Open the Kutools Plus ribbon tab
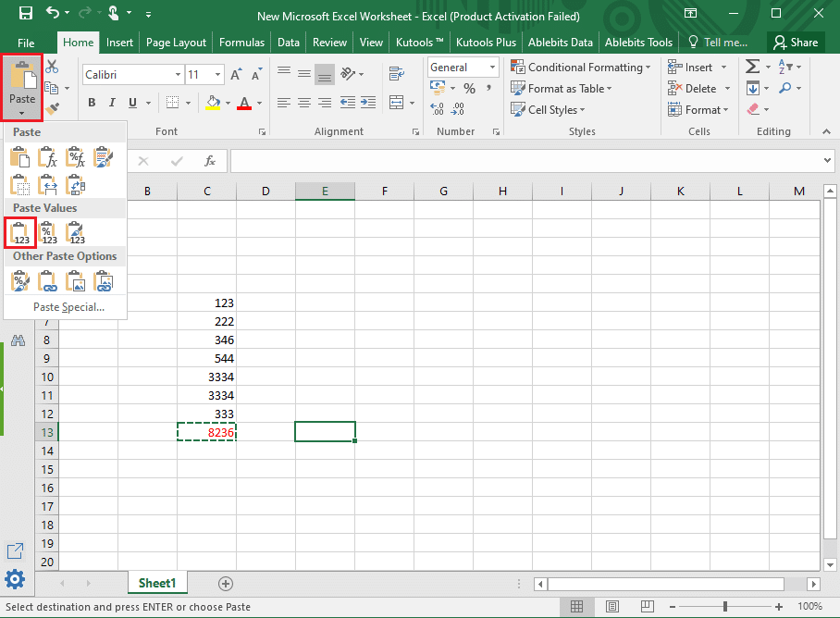This screenshot has width=840, height=618. point(486,42)
